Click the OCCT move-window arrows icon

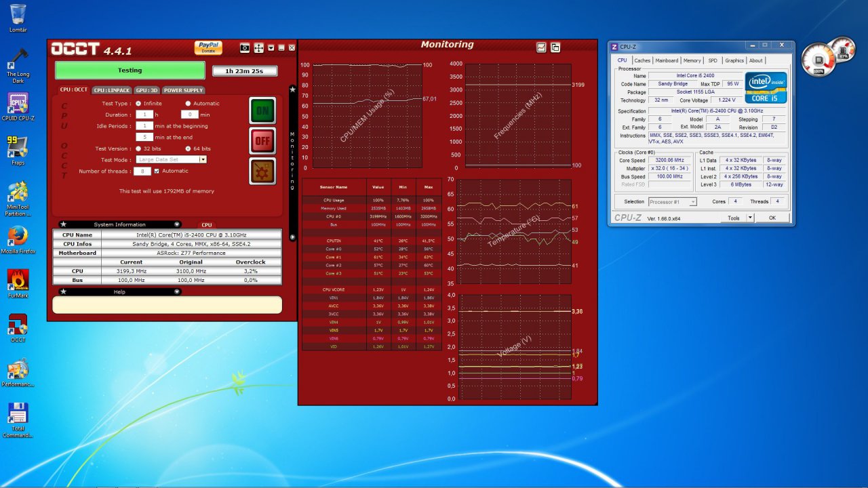(258, 48)
